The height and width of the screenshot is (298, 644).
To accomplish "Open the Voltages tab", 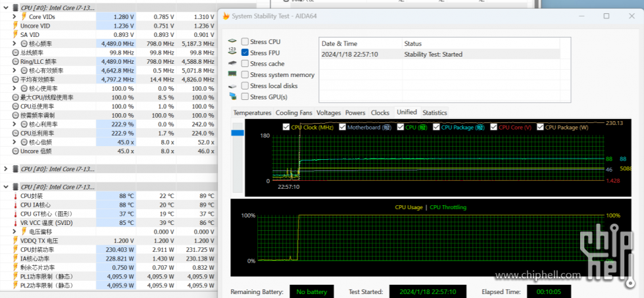I will tap(329, 112).
